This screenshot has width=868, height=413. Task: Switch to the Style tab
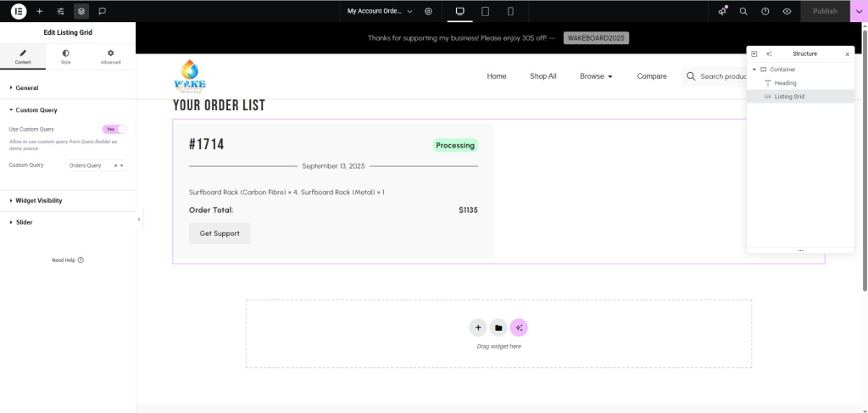point(66,57)
